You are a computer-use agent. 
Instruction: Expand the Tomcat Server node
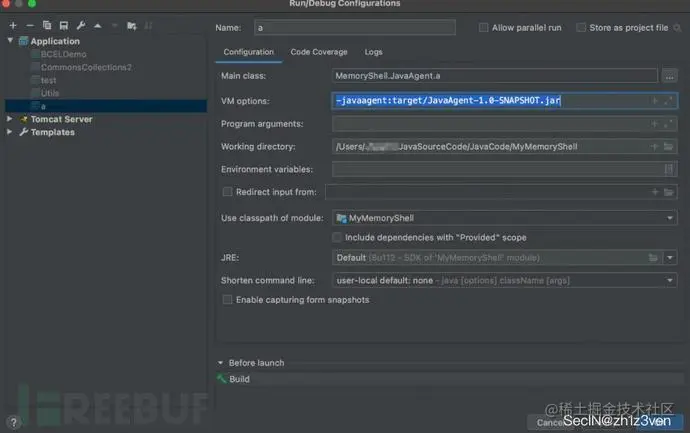tap(10, 119)
